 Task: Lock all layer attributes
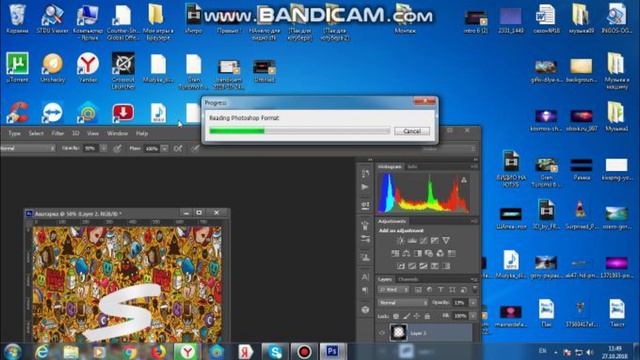click(x=427, y=316)
